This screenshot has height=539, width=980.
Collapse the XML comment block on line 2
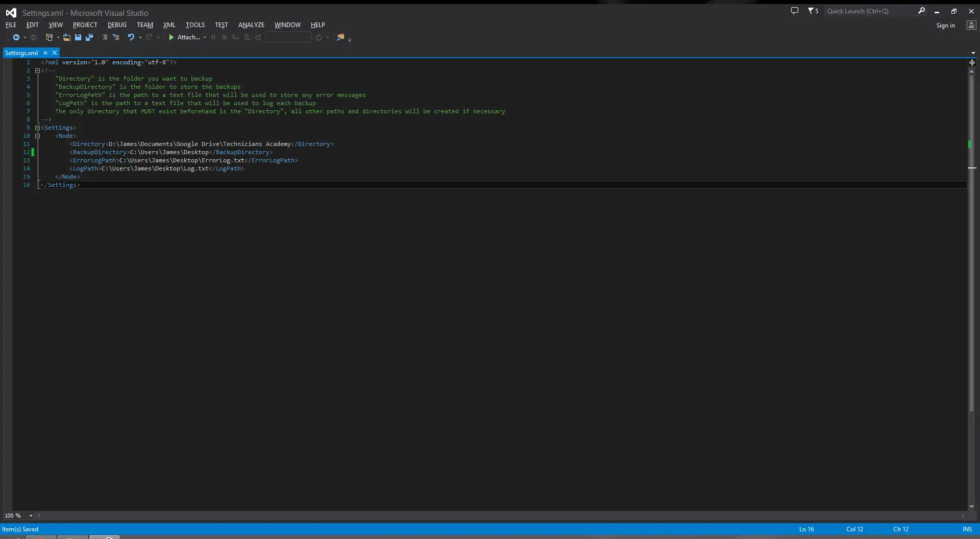coord(37,70)
